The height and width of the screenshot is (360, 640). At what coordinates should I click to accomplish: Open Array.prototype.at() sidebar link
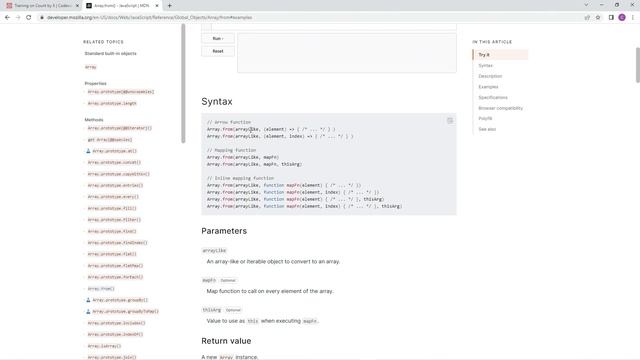click(x=115, y=151)
